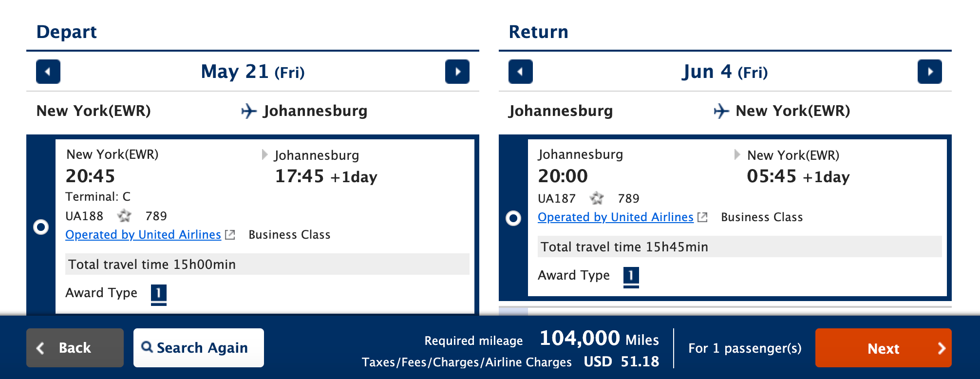Click the Jun 4 (Fri) date heading
The height and width of the screenshot is (379, 980).
click(x=725, y=72)
